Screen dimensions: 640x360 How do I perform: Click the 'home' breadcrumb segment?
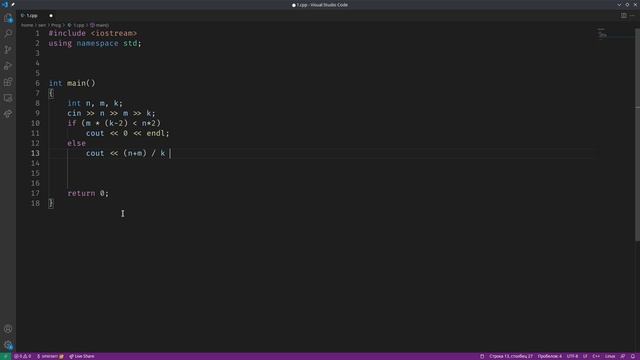point(27,25)
